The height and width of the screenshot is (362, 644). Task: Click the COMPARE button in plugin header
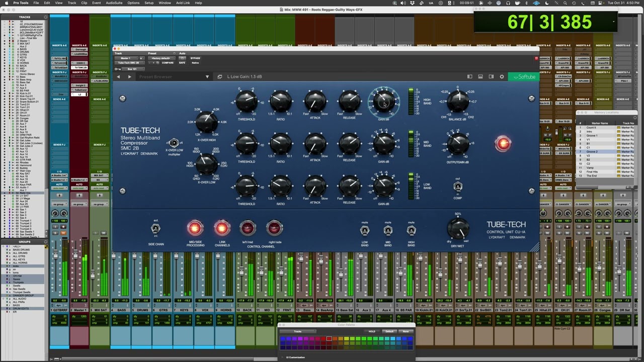point(168,63)
